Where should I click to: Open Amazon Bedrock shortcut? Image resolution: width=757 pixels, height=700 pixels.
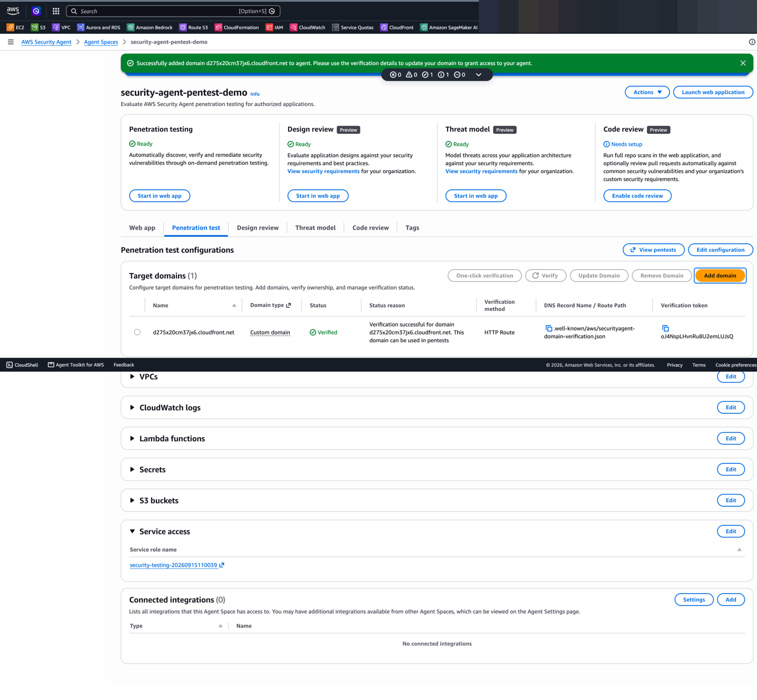pyautogui.click(x=149, y=27)
